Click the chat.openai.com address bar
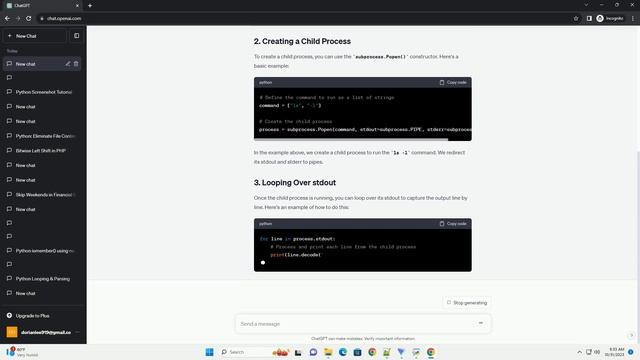640x360 pixels. coord(302,18)
